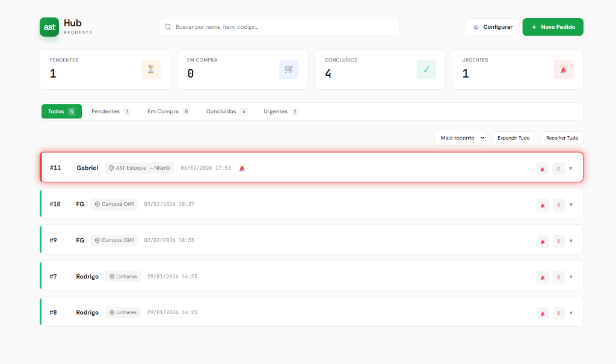
Task: Click the ast Hub logo
Action: click(x=49, y=27)
